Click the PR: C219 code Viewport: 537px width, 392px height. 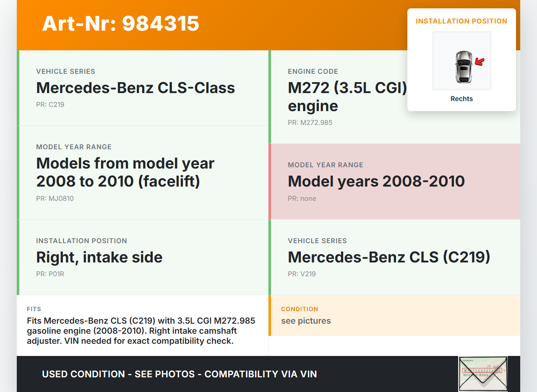coord(50,105)
